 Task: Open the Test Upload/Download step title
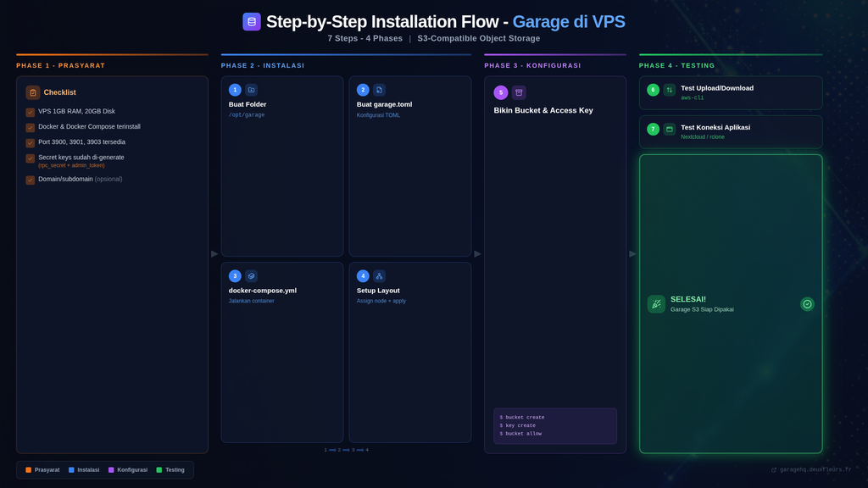pos(717,88)
